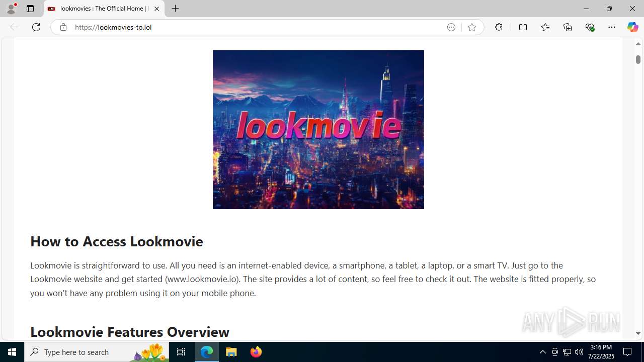The height and width of the screenshot is (362, 644).
Task: Close the lookmovies tab
Action: point(156,9)
